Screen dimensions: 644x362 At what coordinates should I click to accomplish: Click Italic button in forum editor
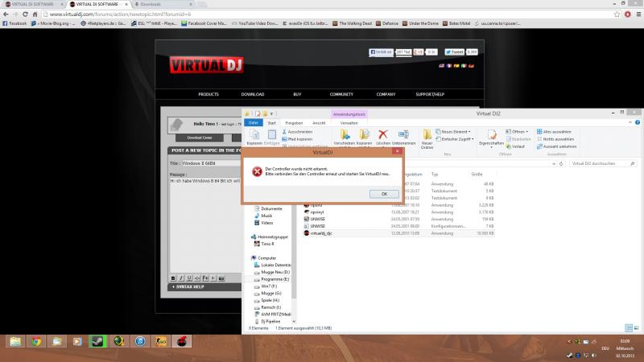pos(181,278)
